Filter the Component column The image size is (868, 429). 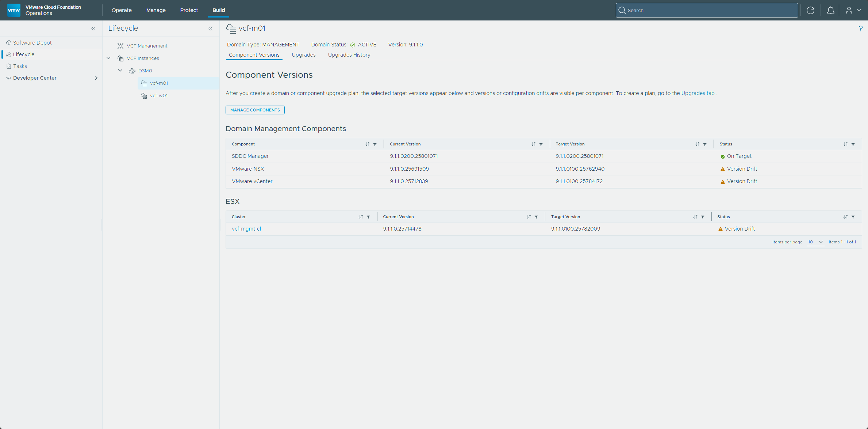(x=375, y=144)
